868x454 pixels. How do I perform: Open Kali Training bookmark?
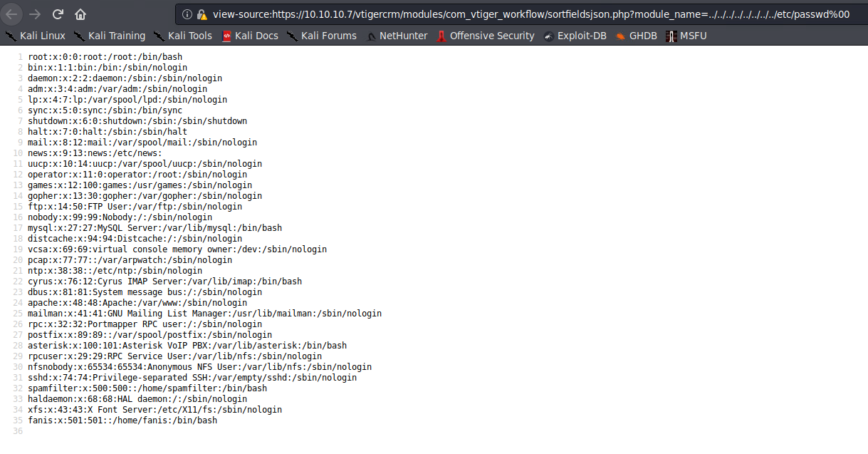[x=110, y=36]
